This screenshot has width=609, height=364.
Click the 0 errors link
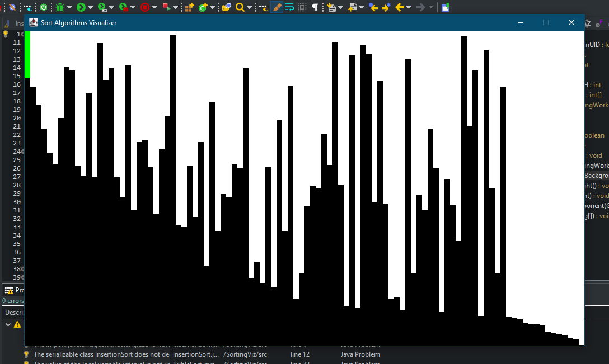[12, 301]
